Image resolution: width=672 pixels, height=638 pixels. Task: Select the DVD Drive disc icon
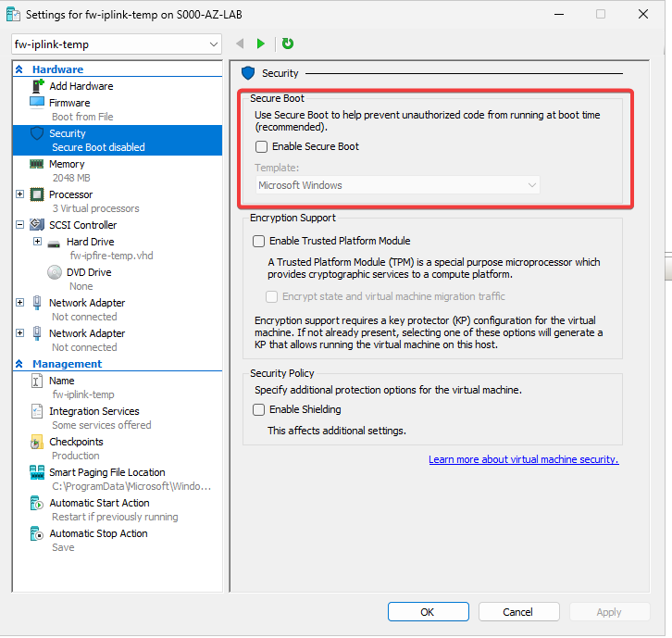point(55,272)
